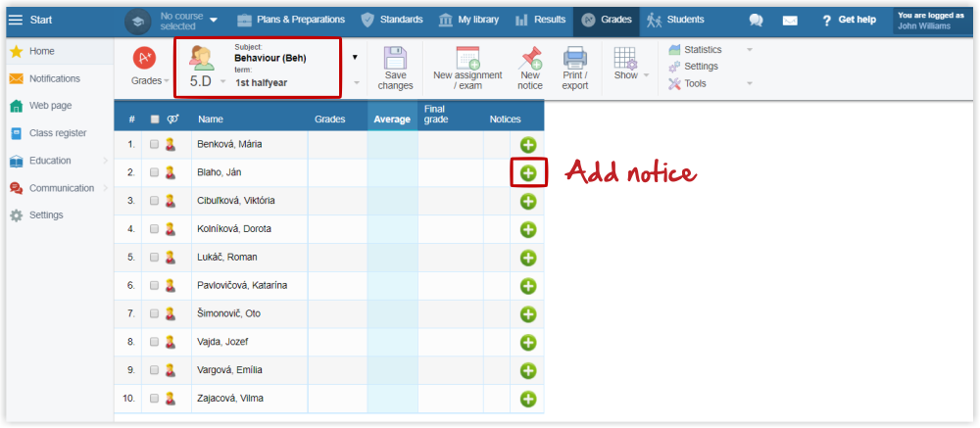Viewport: 980px width, 428px height.
Task: Expand the Statistics dropdown arrow
Action: [x=750, y=49]
